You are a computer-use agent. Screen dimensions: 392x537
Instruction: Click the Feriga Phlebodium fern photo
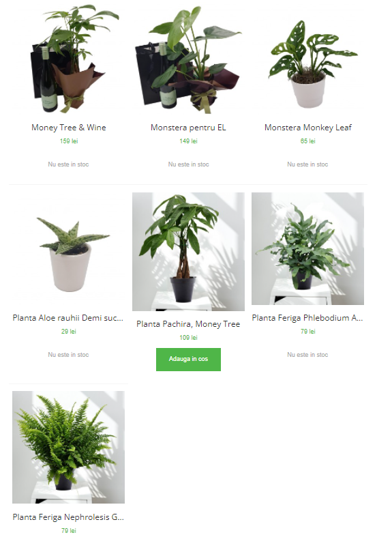point(307,248)
